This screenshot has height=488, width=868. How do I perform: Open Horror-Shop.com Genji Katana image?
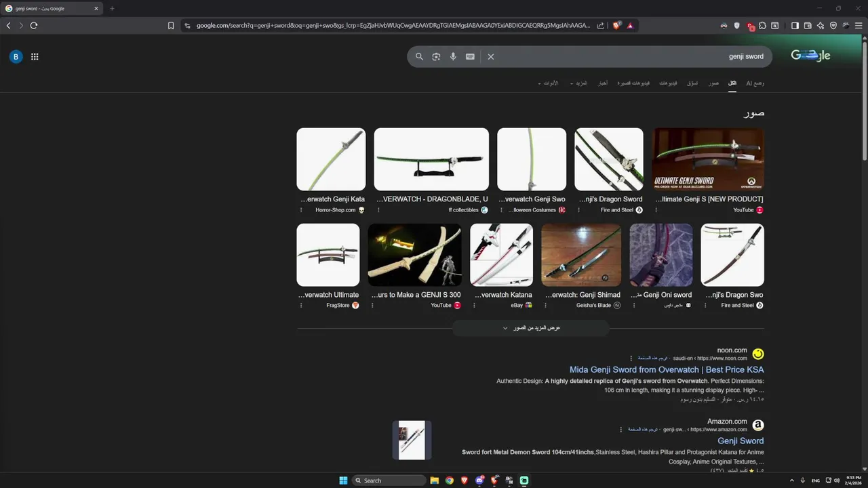(x=331, y=159)
